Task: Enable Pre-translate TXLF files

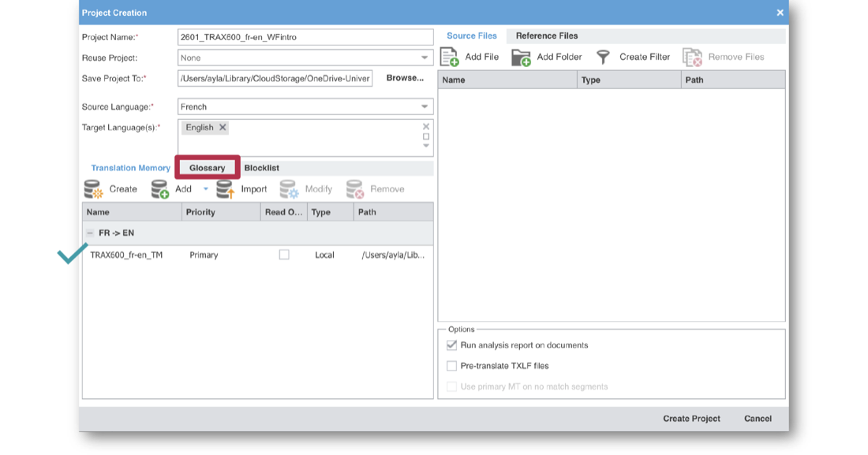Action: pyautogui.click(x=451, y=366)
